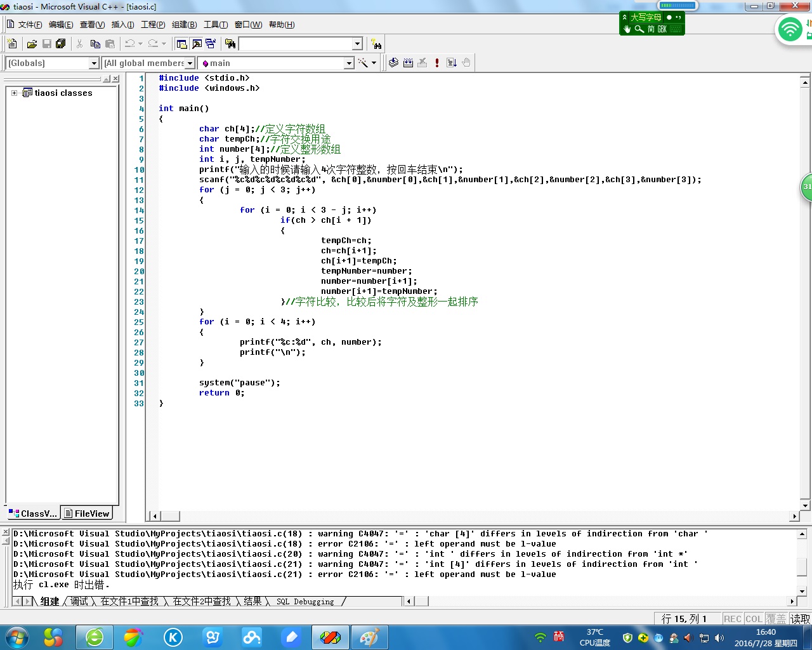Click the Compile icon in build toolbar

click(x=393, y=62)
